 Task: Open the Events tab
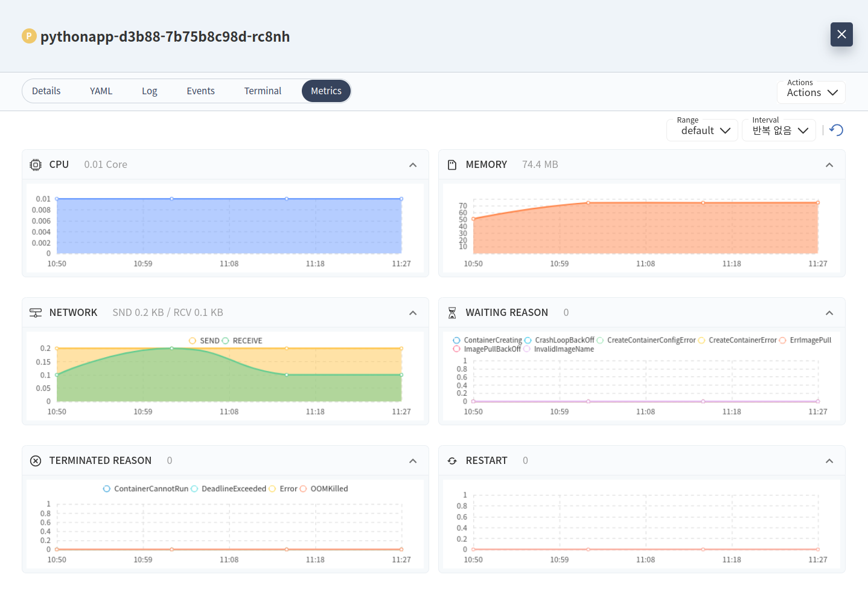coord(201,91)
